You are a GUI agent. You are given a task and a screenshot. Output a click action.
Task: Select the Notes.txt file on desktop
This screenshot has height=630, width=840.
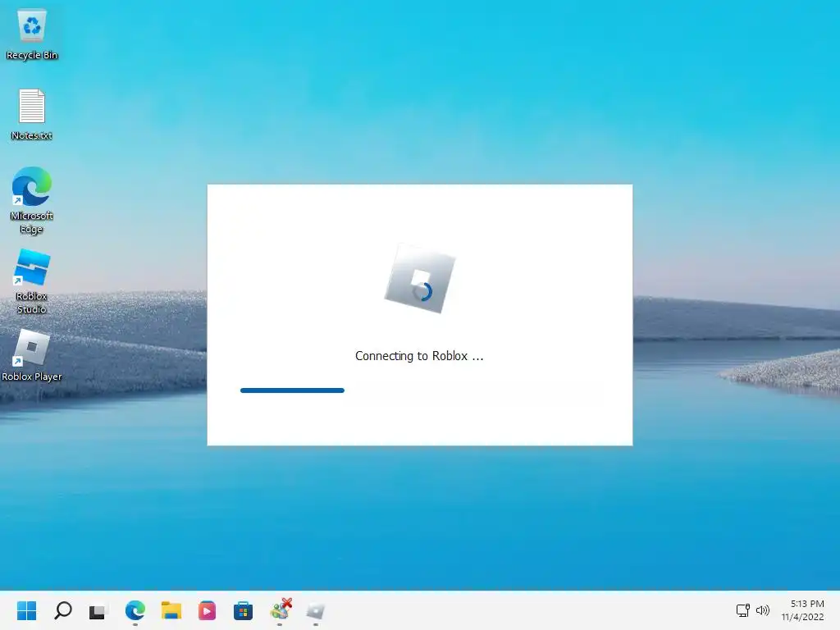click(32, 115)
